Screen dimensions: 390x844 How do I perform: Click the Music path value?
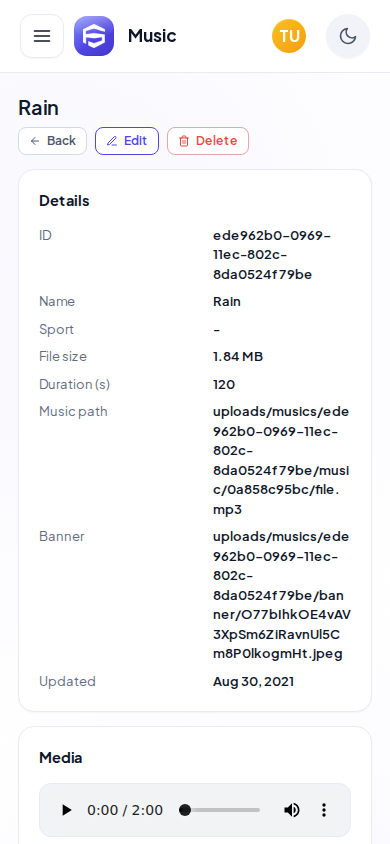pos(281,461)
